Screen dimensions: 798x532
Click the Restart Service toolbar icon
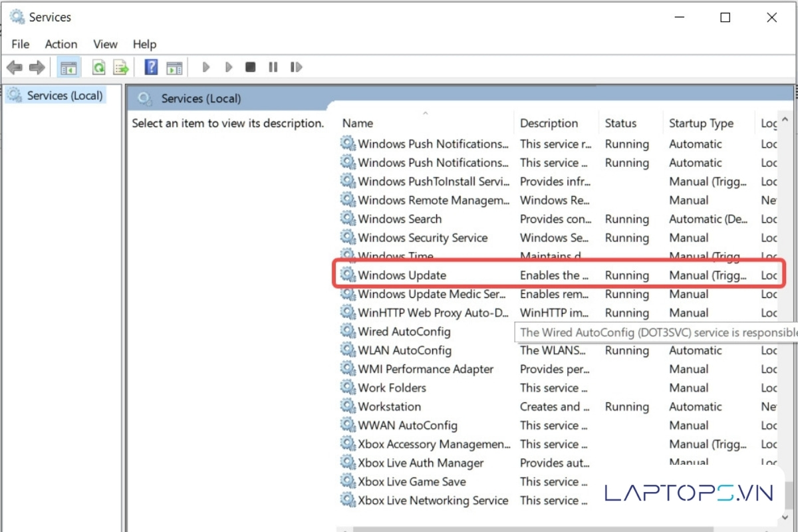(x=296, y=67)
